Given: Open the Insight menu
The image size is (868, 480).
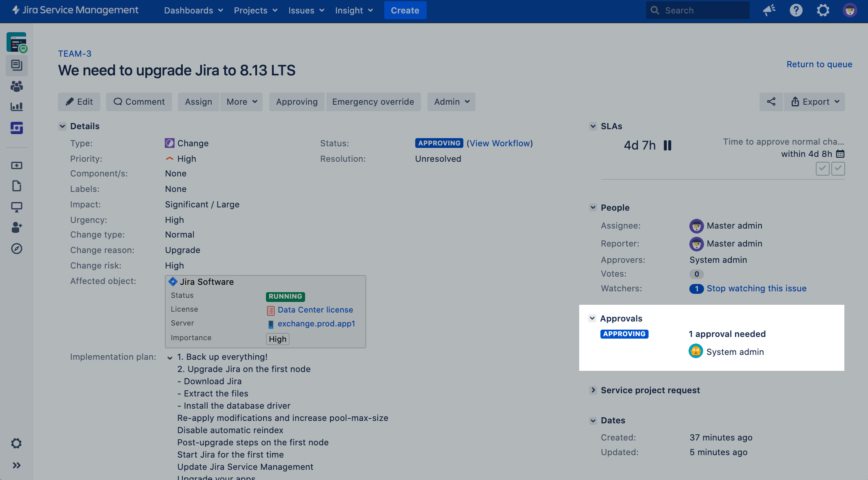Looking at the screenshot, I should (354, 11).
